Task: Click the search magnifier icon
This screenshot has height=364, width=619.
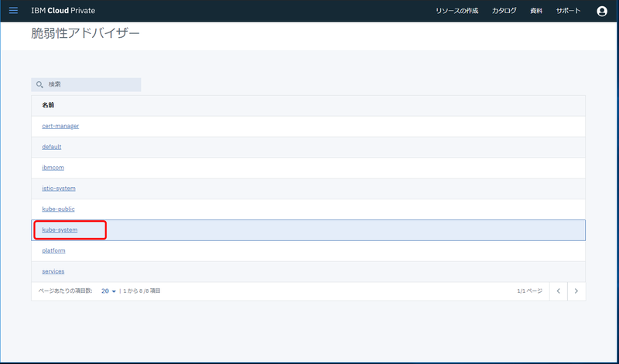Action: pos(39,84)
